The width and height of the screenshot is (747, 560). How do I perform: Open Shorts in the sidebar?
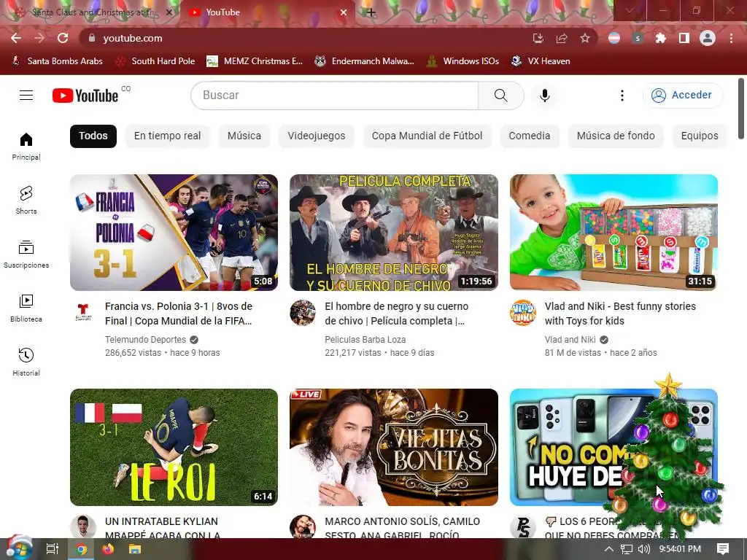click(26, 200)
